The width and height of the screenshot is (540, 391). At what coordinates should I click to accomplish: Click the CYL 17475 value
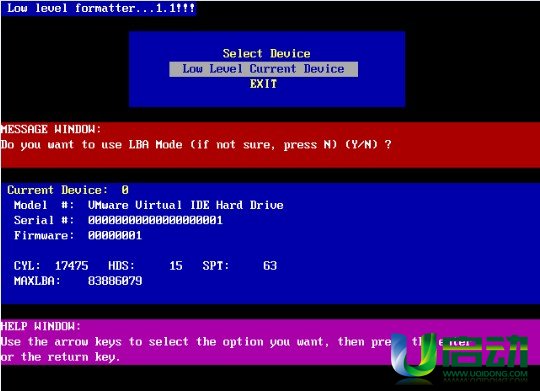click(x=72, y=266)
